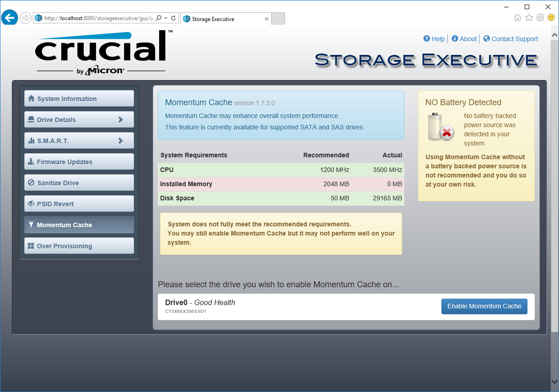Click the Sanitize Drive ban icon
This screenshot has height=392, width=559.
pos(31,183)
